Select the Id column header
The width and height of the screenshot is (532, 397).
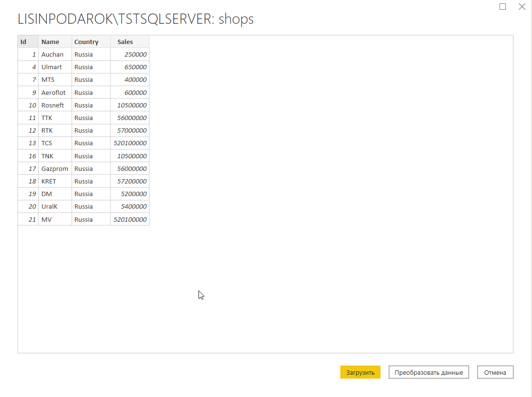click(x=28, y=42)
